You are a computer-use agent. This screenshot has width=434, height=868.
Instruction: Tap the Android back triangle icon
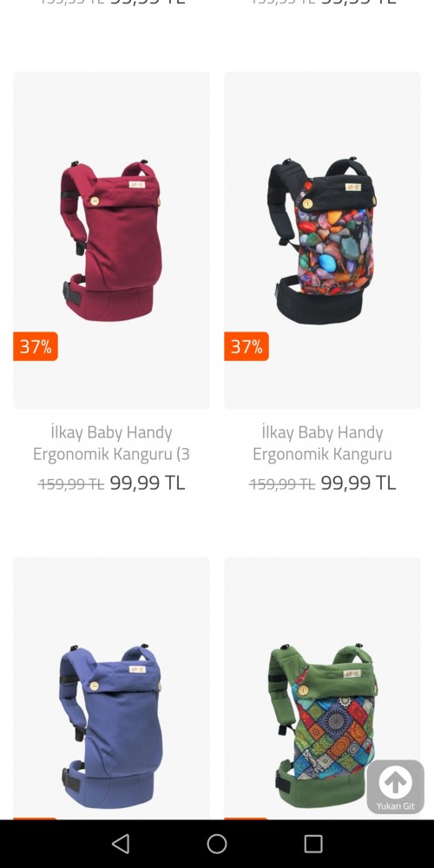click(121, 844)
